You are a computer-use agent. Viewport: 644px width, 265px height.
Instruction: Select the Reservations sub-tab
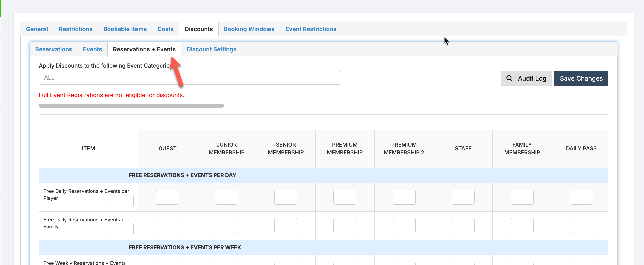pos(53,49)
